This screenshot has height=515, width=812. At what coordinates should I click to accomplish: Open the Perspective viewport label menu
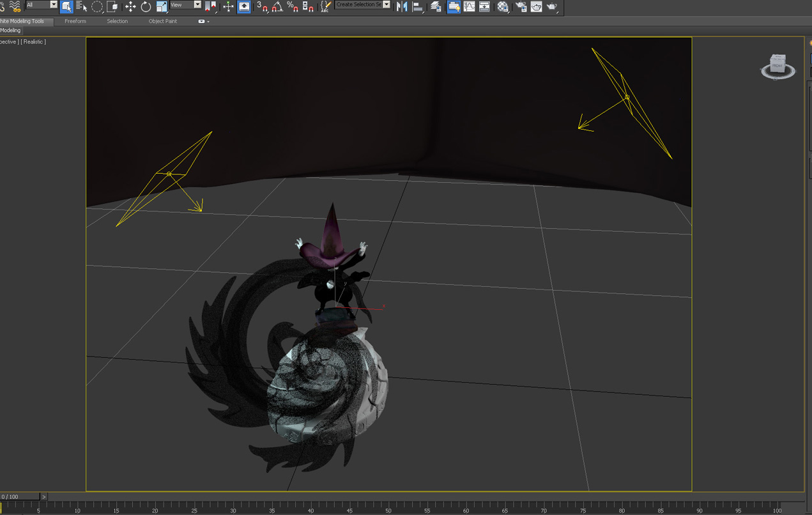9,42
